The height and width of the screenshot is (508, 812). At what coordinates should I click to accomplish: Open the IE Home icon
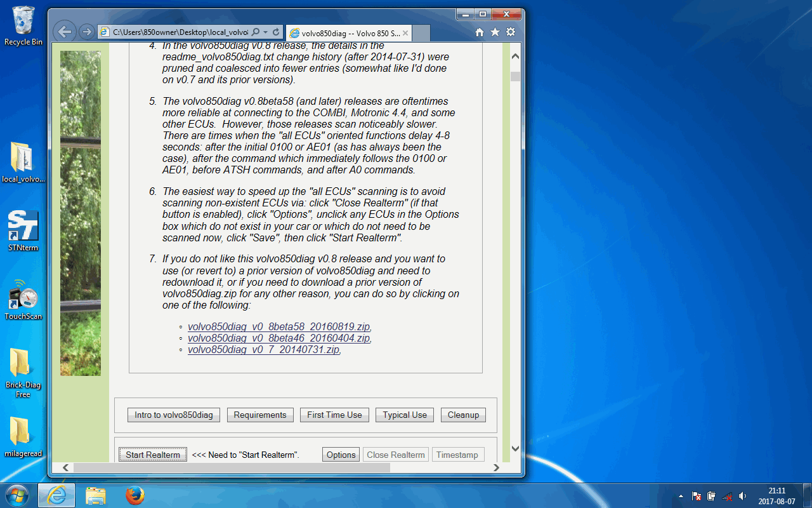click(x=480, y=32)
